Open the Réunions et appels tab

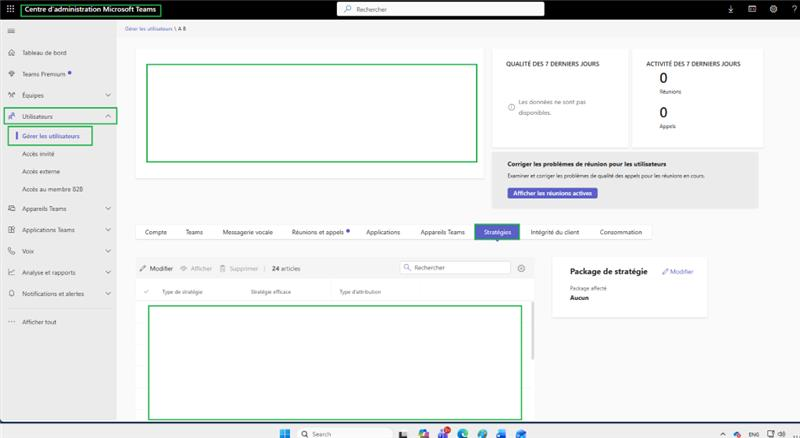318,232
